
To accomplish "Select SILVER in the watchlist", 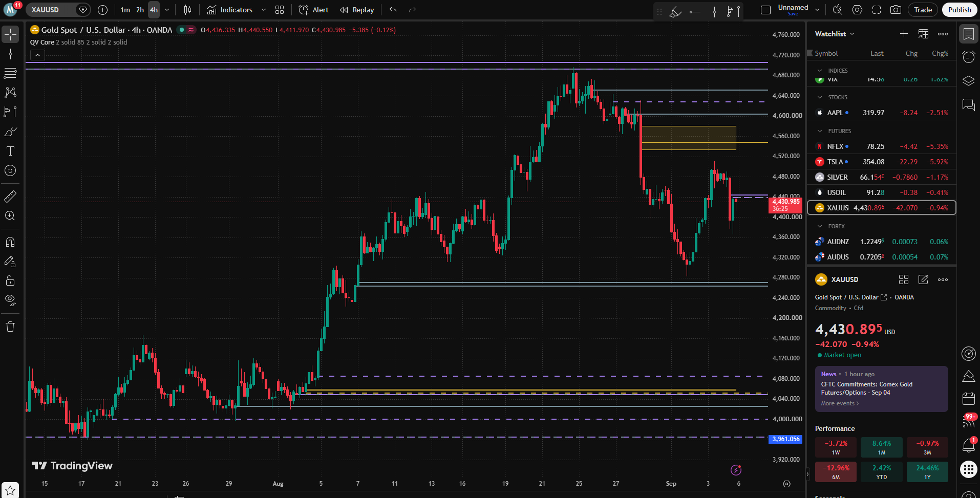I will pos(882,177).
